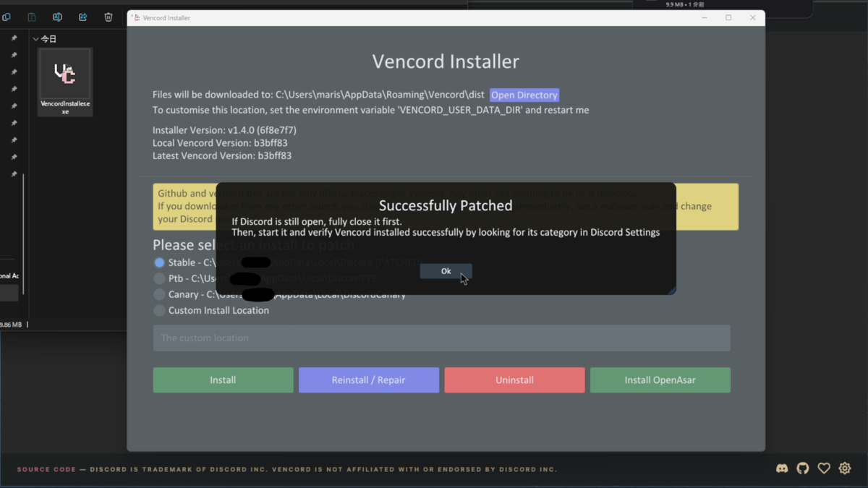Click the Vencord Installer title bar icon
The width and height of the screenshot is (868, 488).
click(x=137, y=17)
